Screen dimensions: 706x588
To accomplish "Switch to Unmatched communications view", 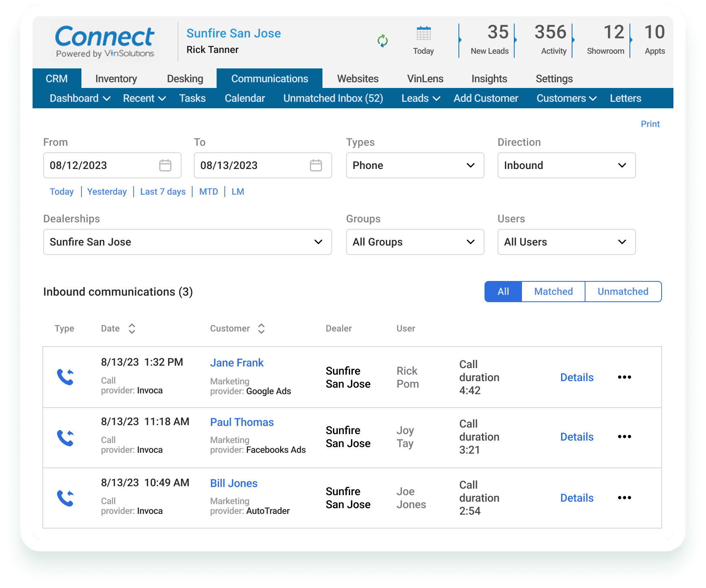I will (623, 292).
